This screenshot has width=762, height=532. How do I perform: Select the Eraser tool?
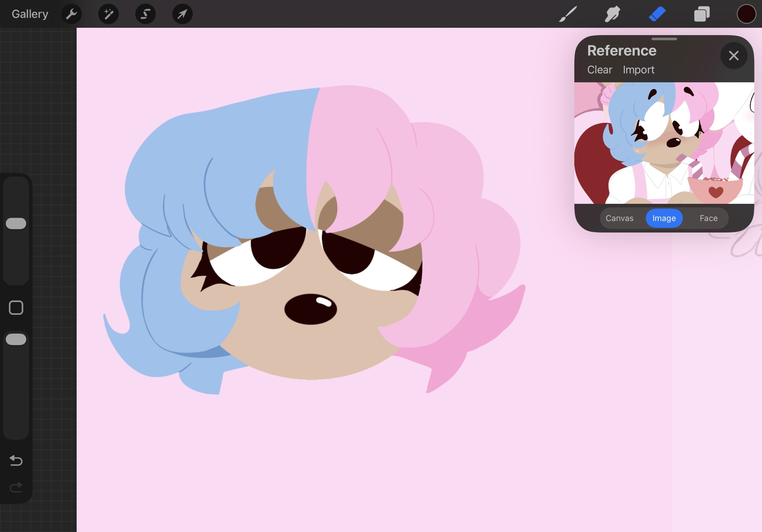[657, 14]
